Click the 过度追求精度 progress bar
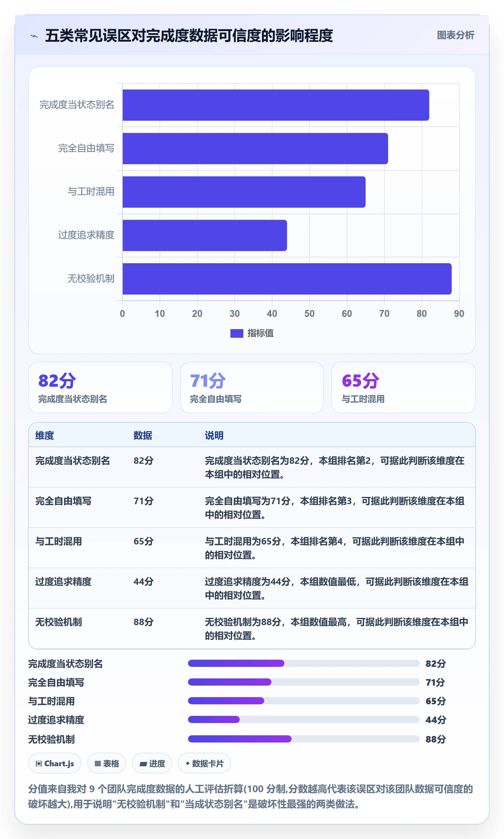 coord(304,719)
